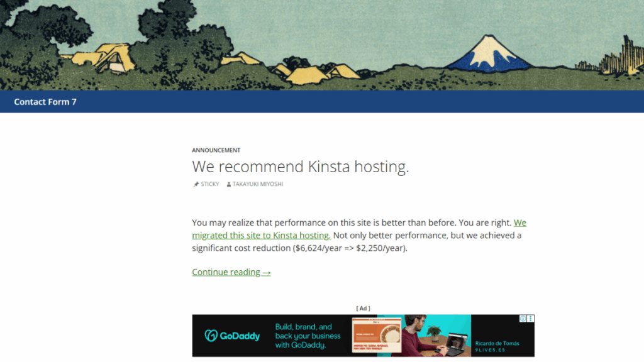Click the STICKY label under the title

(x=210, y=184)
